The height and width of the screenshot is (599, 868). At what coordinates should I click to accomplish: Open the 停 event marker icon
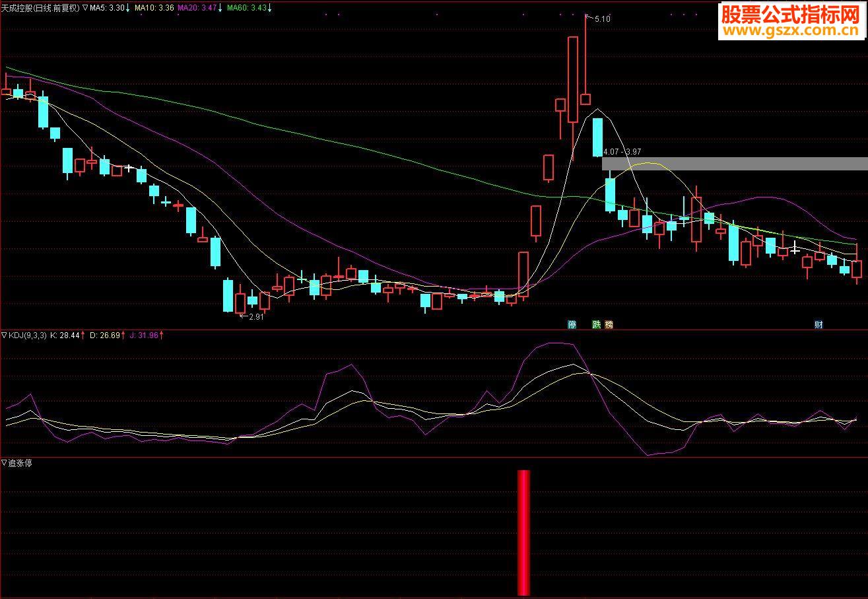pos(572,324)
